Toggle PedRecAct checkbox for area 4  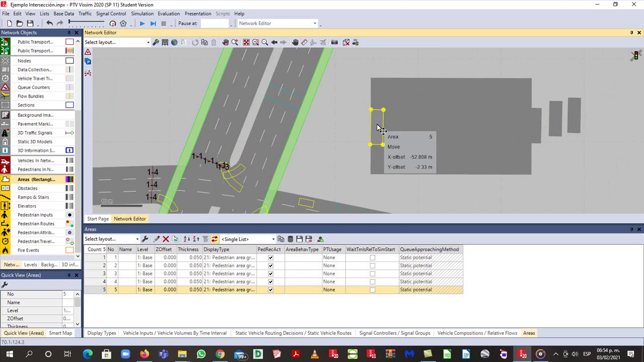[x=271, y=282]
